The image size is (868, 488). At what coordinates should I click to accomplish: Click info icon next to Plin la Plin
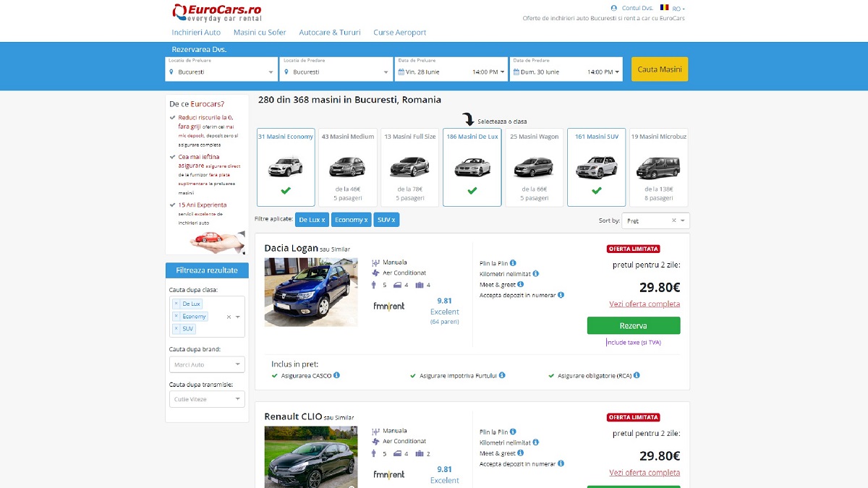click(513, 263)
